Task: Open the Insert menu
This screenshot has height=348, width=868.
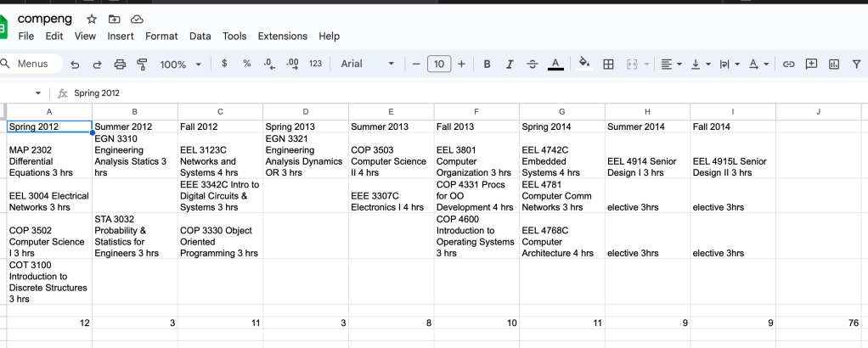Action: pos(121,36)
